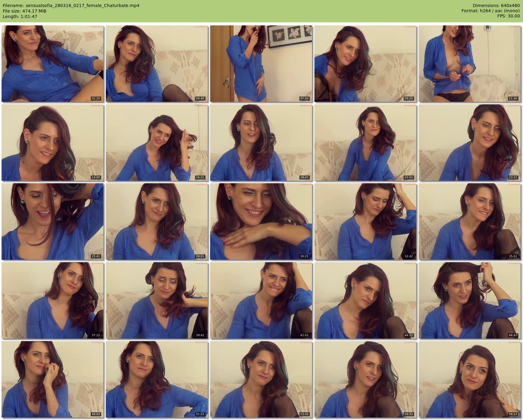Viewport: 523px width, 420px height.
Task: Select the thumbnail stamped 25:41
Action: click(53, 221)
